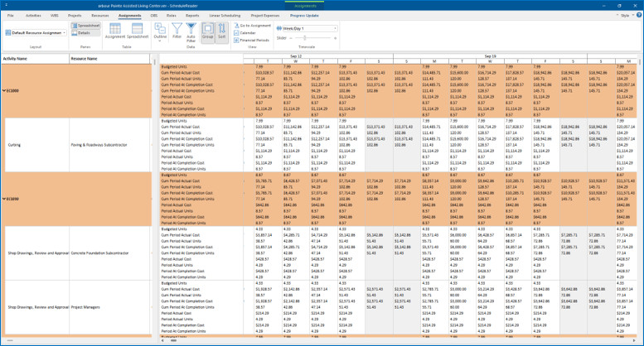The width and height of the screenshot is (644, 346).
Task: Switch to the WBS tab
Action: pyautogui.click(x=54, y=16)
